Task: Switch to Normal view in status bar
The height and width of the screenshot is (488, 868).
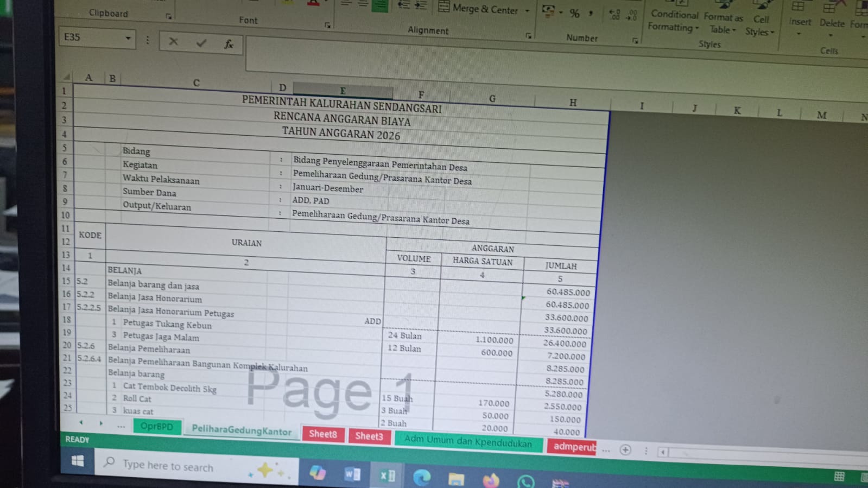Action: click(839, 477)
